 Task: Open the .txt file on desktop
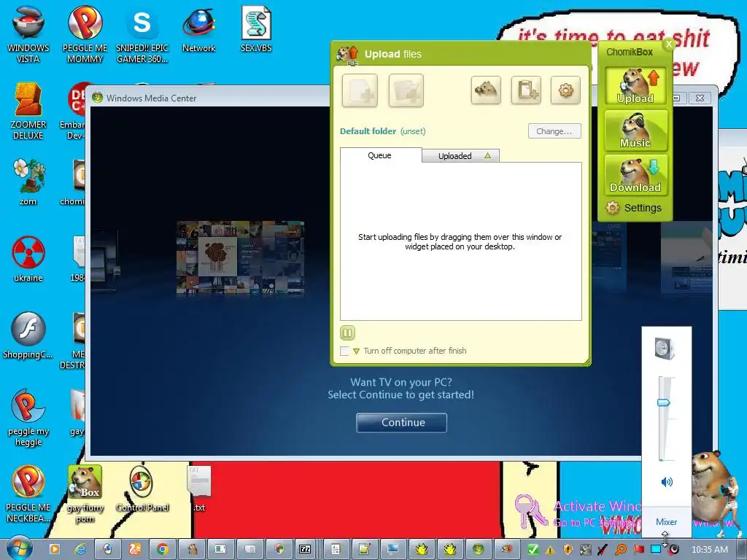point(199,489)
